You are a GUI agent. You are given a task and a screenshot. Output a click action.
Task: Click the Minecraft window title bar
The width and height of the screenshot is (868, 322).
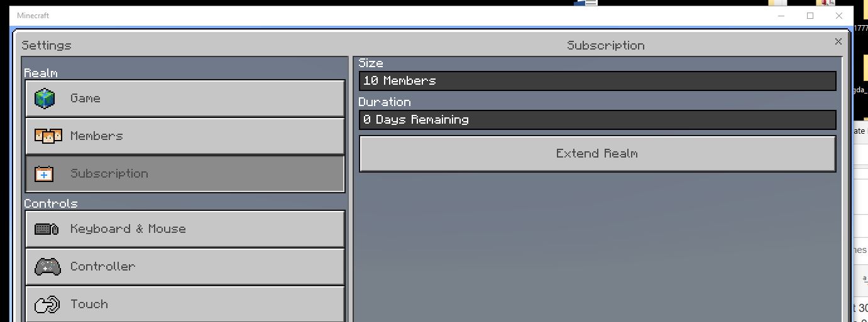click(377, 16)
